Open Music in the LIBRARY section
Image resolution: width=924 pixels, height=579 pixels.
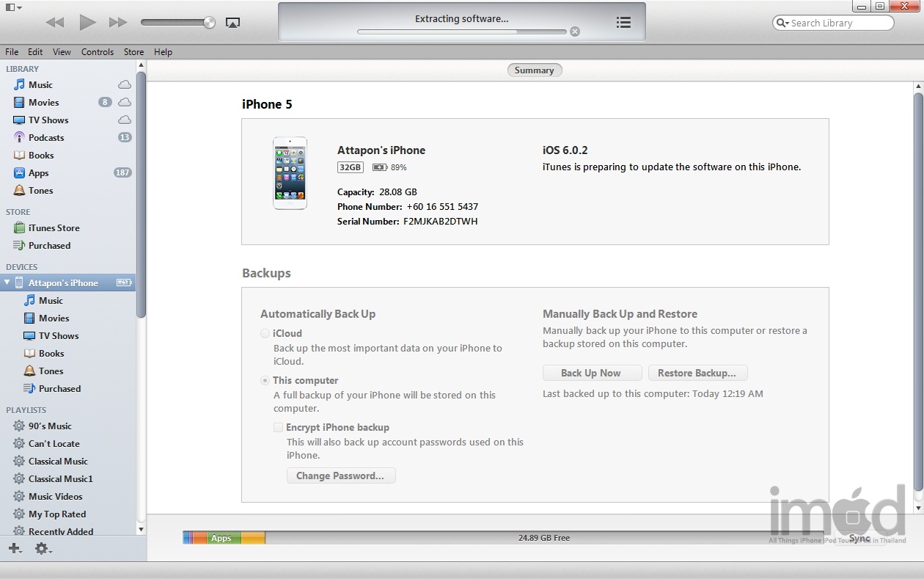pyautogui.click(x=40, y=84)
